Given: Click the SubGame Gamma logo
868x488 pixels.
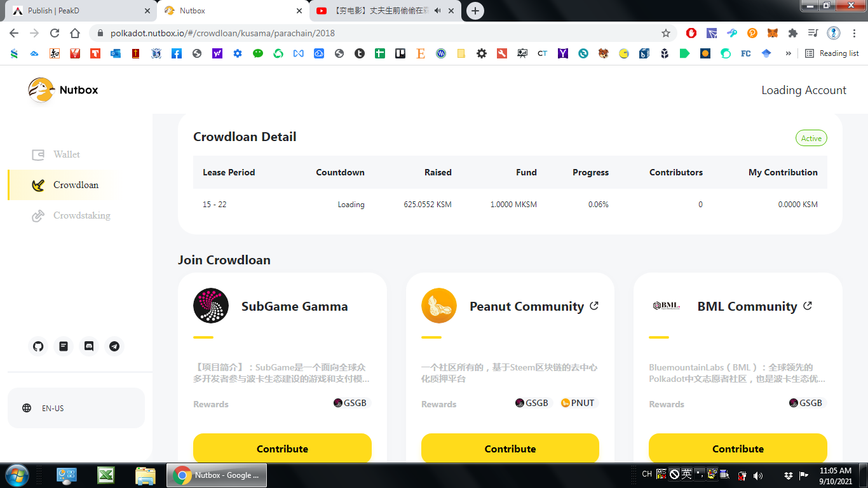Looking at the screenshot, I should tap(211, 306).
